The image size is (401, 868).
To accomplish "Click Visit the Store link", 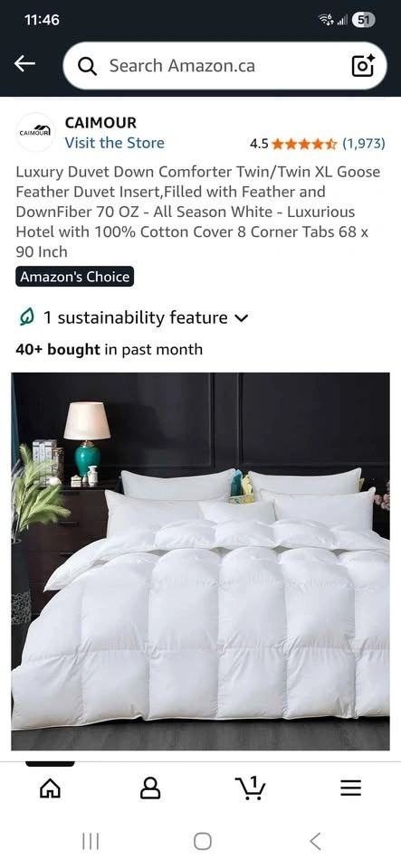I will coord(115,143).
